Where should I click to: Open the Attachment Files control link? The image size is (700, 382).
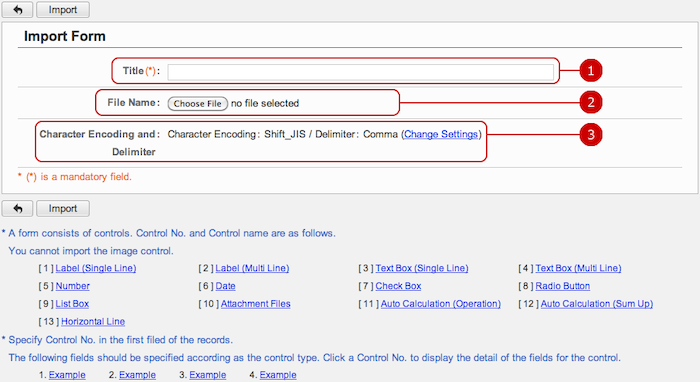click(x=255, y=304)
